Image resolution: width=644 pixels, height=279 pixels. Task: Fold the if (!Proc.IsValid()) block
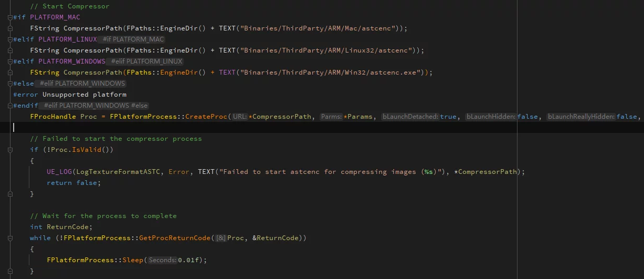[10, 150]
